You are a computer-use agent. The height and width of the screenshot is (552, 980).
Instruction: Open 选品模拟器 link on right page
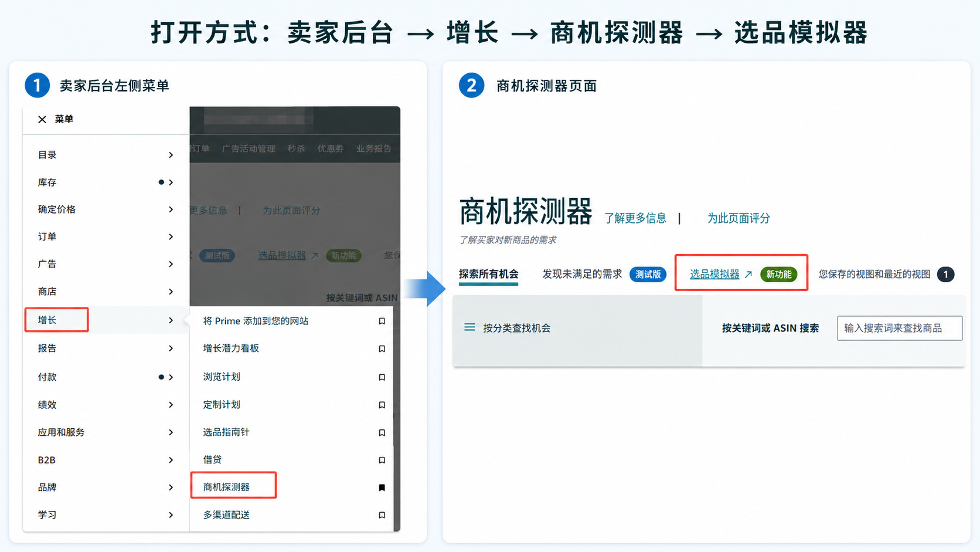[714, 274]
